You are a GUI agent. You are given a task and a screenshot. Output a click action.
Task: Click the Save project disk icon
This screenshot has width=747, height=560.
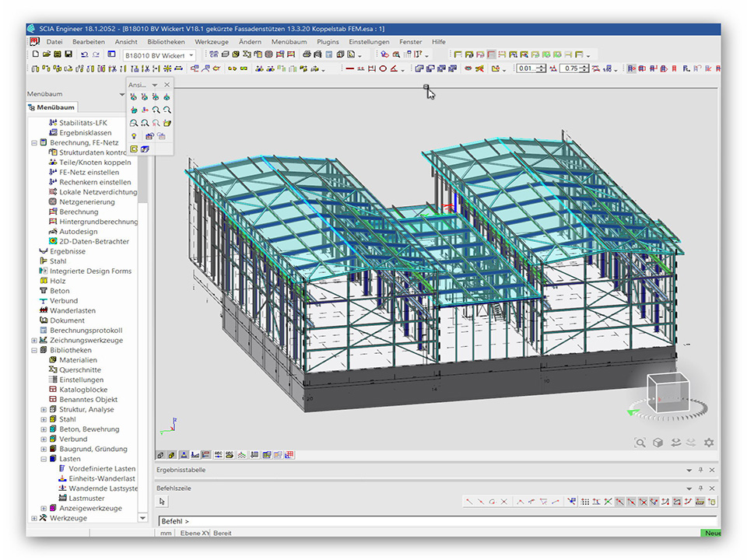(x=68, y=54)
